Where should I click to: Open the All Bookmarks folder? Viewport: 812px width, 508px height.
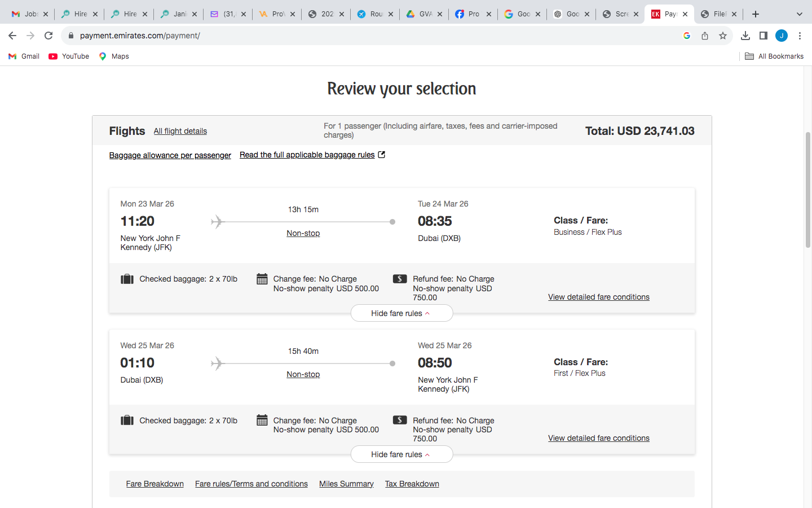pos(774,56)
